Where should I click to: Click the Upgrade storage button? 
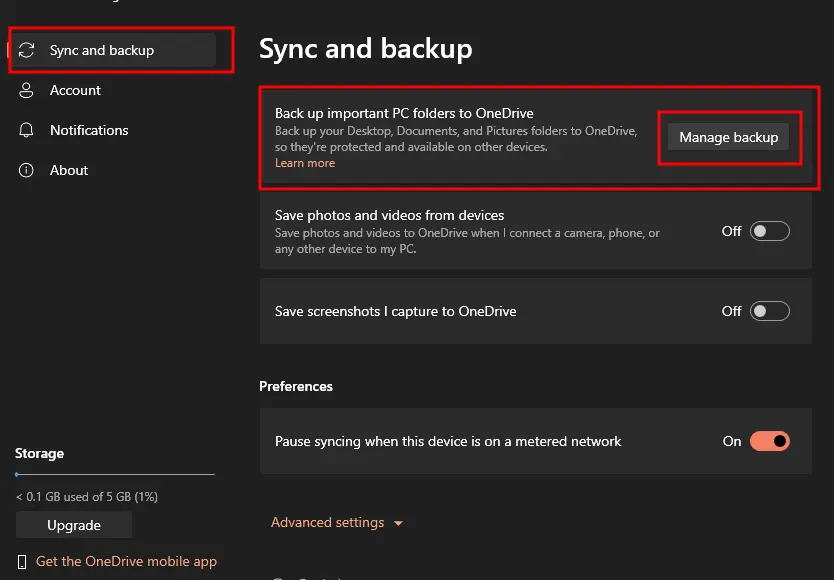pyautogui.click(x=74, y=525)
